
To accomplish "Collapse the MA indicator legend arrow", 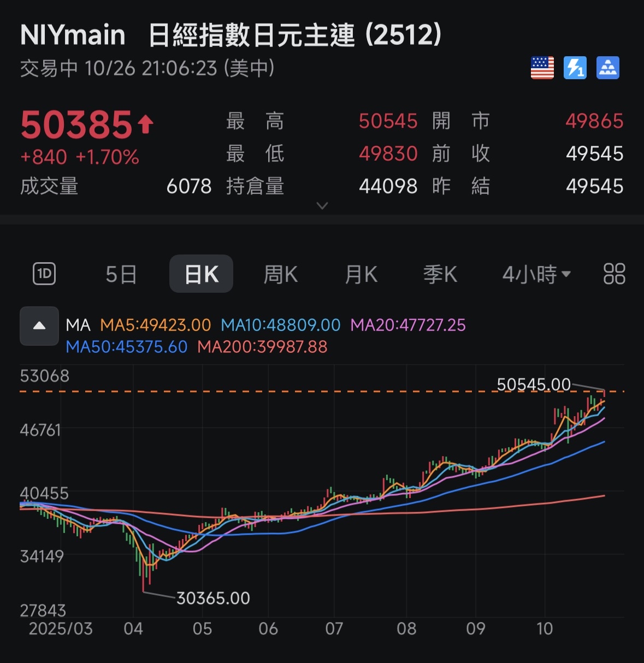I will click(x=39, y=326).
